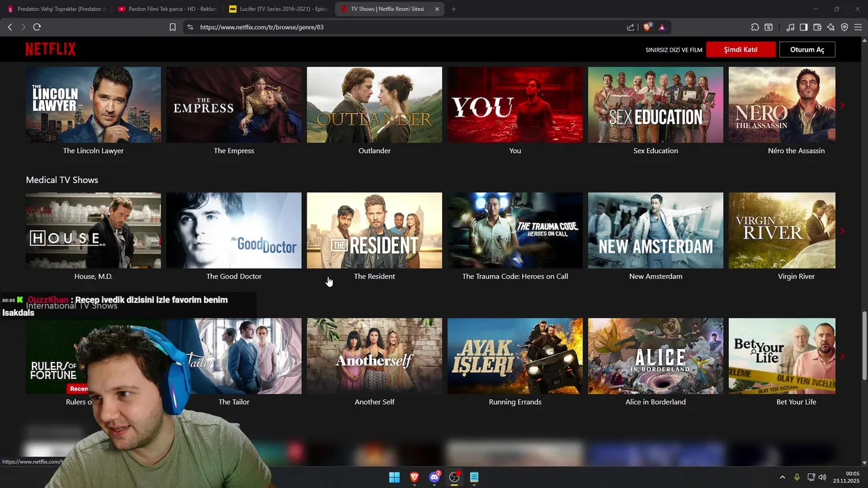Open the Another Self thumbnail
Viewport: 868px width, 488px height.
pos(374,356)
